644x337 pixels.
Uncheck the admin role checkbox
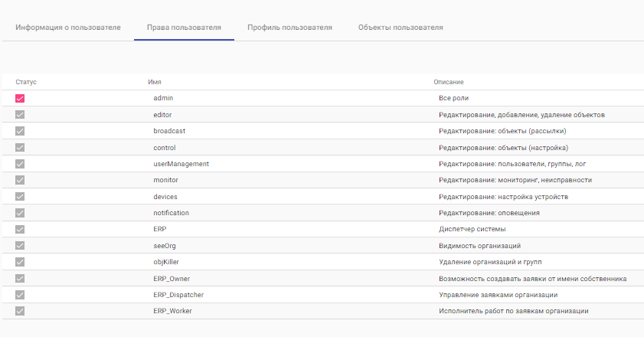coord(20,98)
